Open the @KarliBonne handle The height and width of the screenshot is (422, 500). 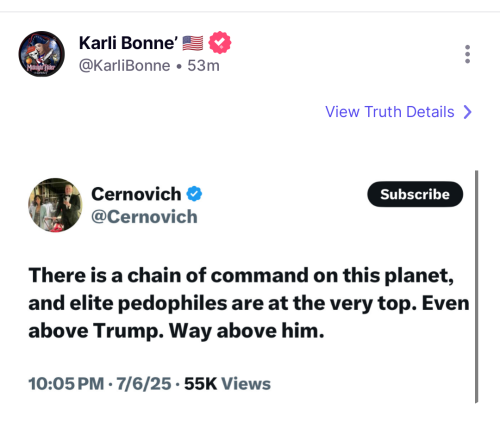pos(125,66)
